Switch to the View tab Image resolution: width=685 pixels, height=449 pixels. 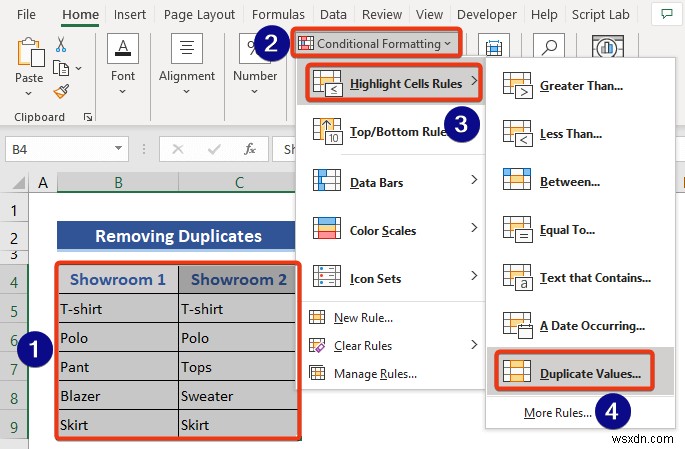pos(429,14)
